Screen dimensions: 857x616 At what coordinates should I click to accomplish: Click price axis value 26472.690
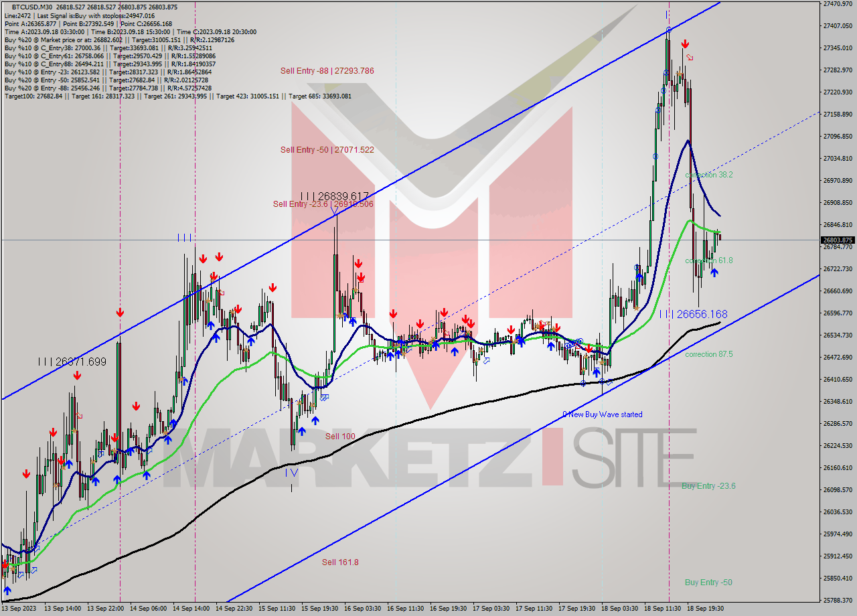pyautogui.click(x=837, y=357)
